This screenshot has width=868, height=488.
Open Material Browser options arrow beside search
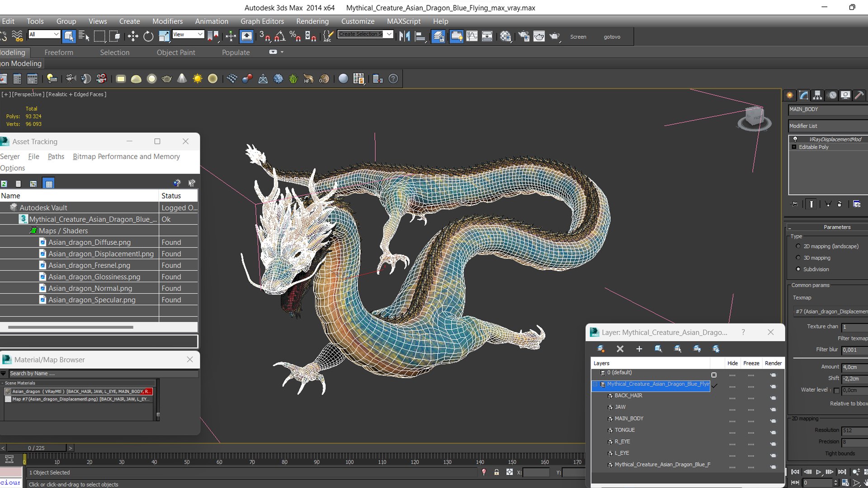coord(3,374)
